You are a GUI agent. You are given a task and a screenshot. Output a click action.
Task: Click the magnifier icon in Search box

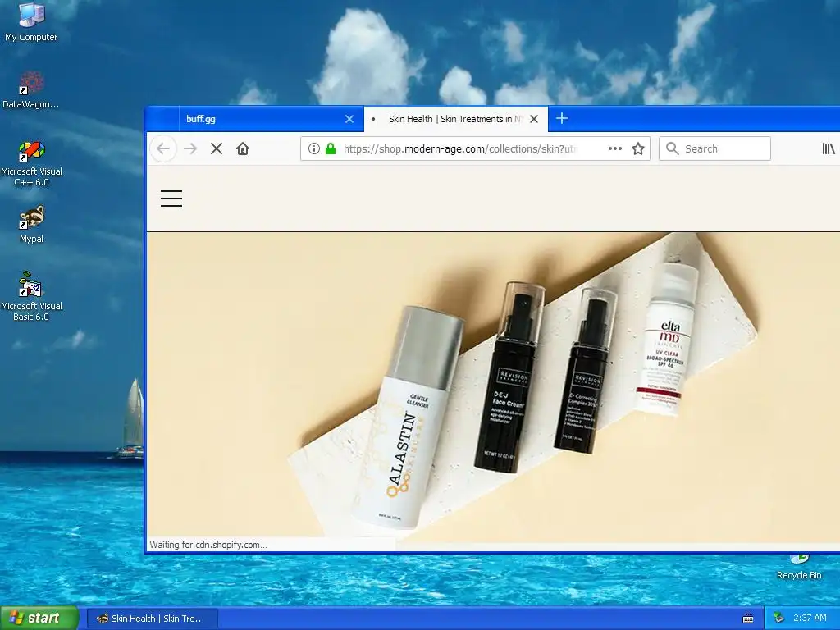(673, 148)
